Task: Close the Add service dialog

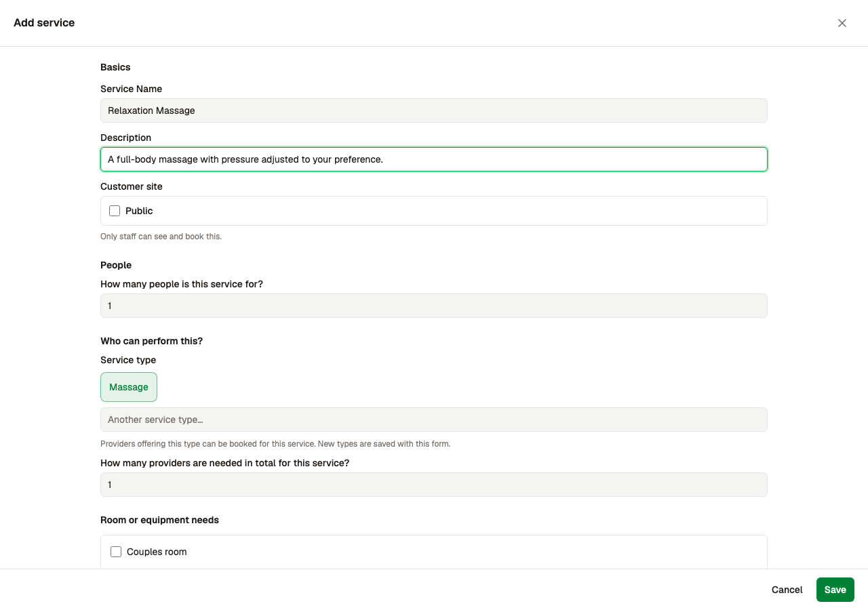Action: pyautogui.click(x=842, y=23)
